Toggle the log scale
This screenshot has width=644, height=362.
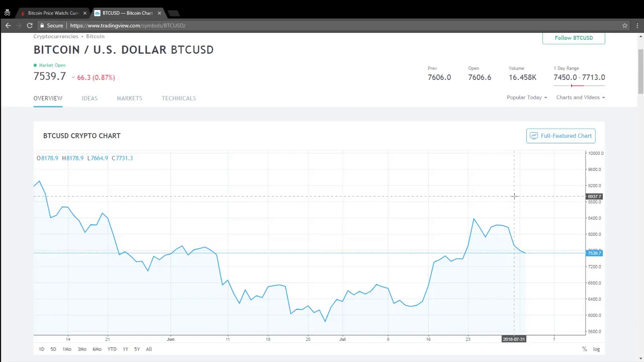click(x=596, y=349)
